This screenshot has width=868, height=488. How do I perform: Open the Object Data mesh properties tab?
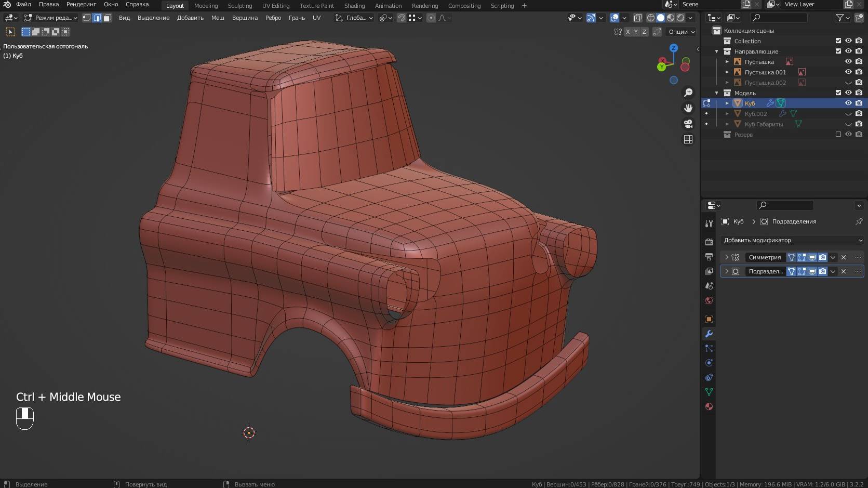(709, 392)
